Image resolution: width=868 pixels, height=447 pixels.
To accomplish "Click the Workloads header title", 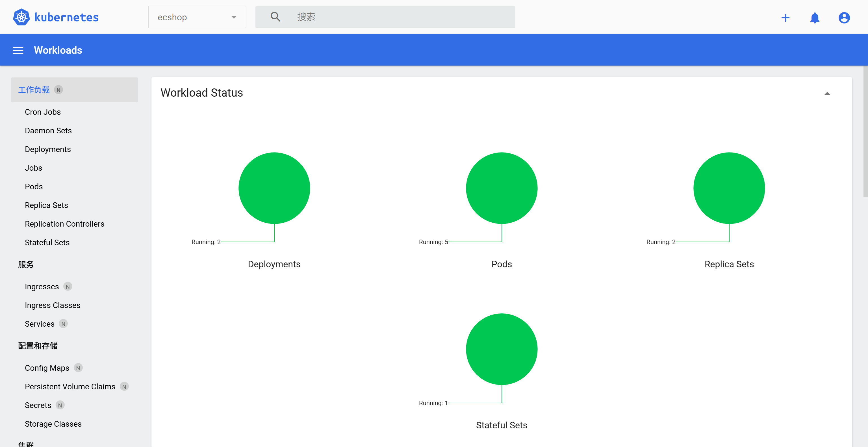I will click(58, 50).
